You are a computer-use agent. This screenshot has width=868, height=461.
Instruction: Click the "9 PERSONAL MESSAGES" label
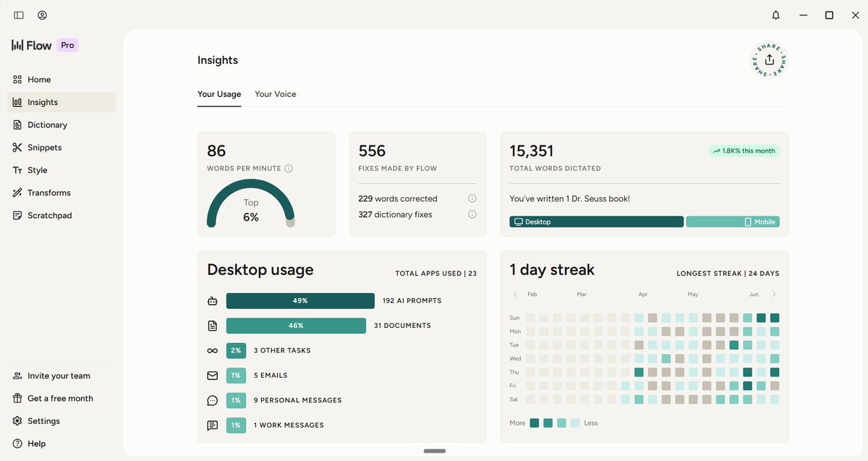coord(297,400)
